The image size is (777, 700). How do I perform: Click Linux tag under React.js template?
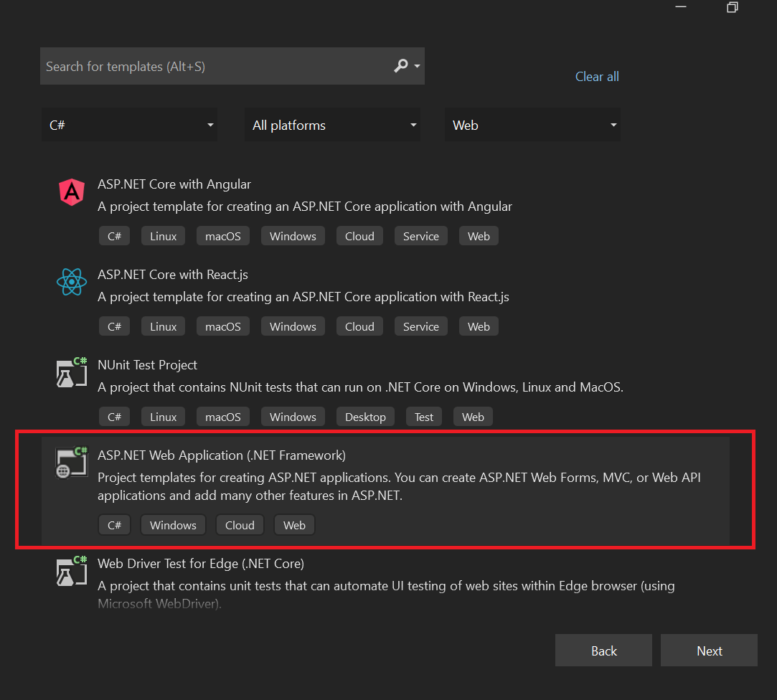point(163,326)
